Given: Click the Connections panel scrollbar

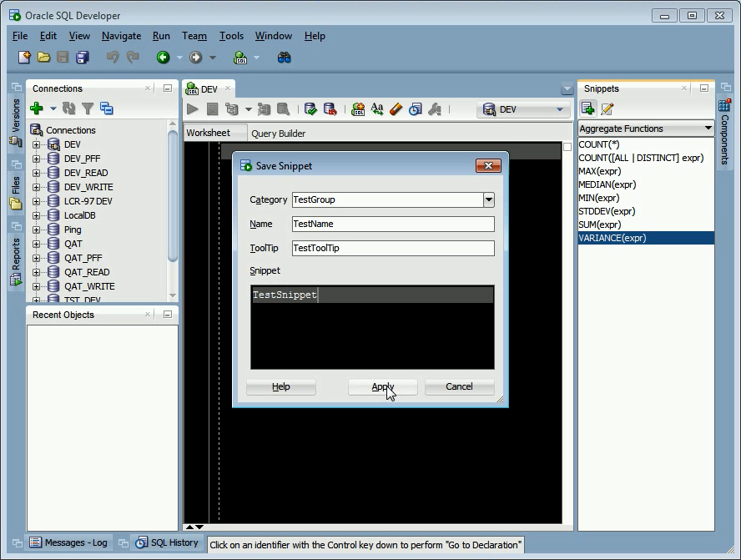Looking at the screenshot, I should 173,195.
